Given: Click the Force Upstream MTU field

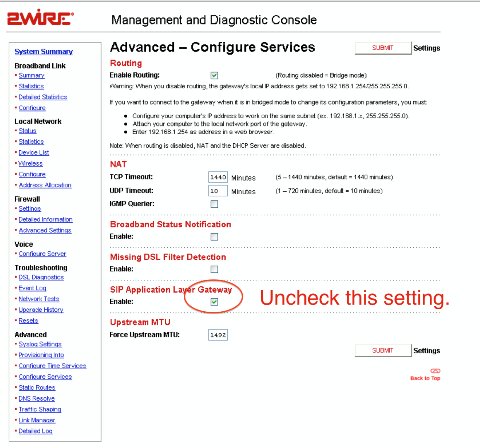Looking at the screenshot, I should coord(218,335).
